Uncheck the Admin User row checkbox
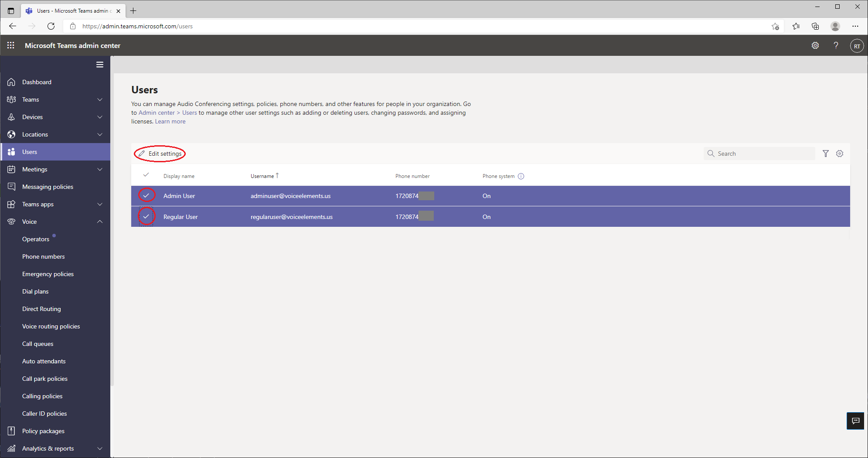Viewport: 868px width, 458px height. click(x=146, y=195)
